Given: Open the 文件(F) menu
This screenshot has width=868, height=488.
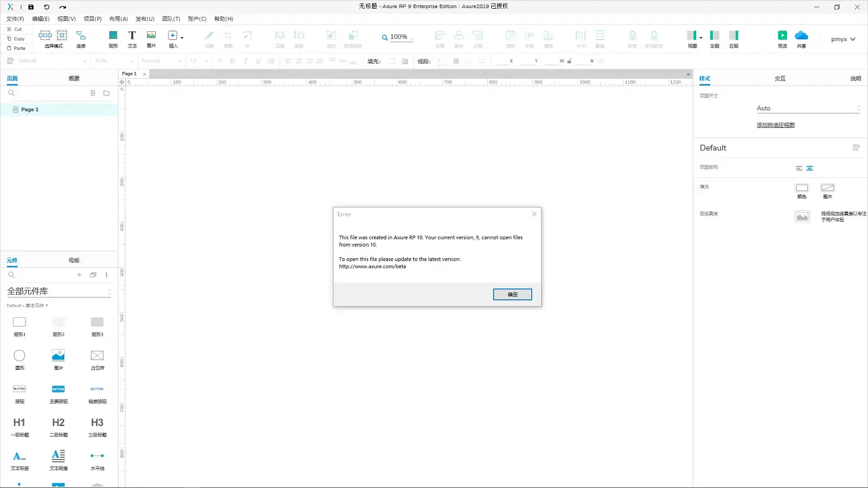Looking at the screenshot, I should [15, 19].
